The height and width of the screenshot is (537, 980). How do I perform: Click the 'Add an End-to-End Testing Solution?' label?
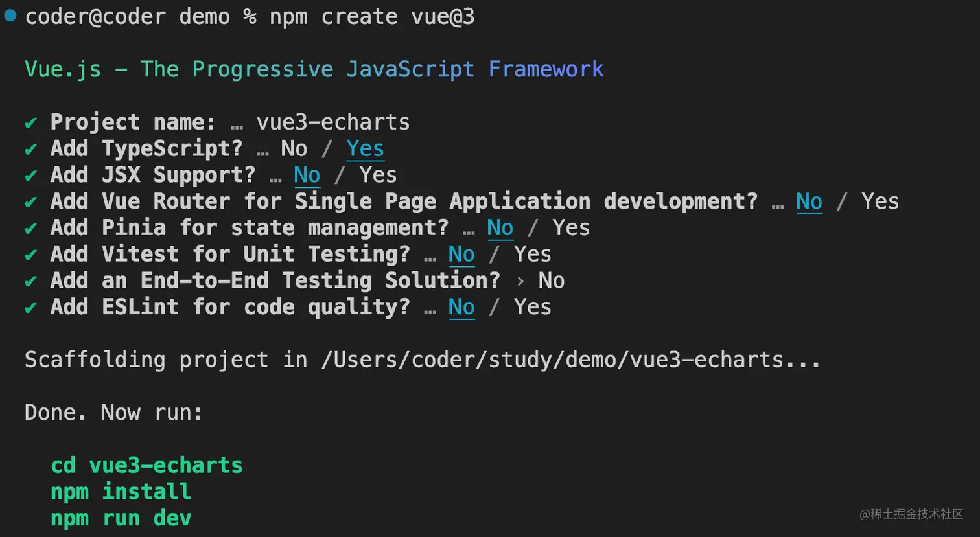coord(275,280)
